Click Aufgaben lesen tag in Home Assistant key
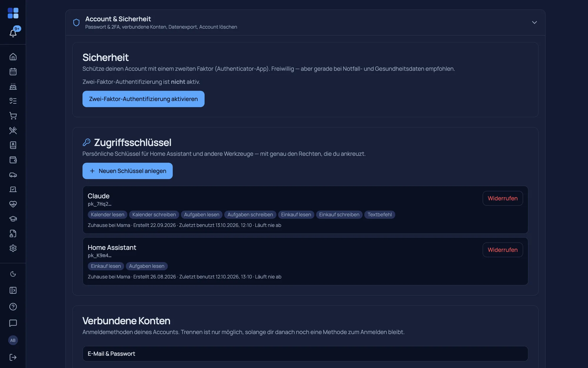Viewport: 588px width, 368px height. pos(147,266)
